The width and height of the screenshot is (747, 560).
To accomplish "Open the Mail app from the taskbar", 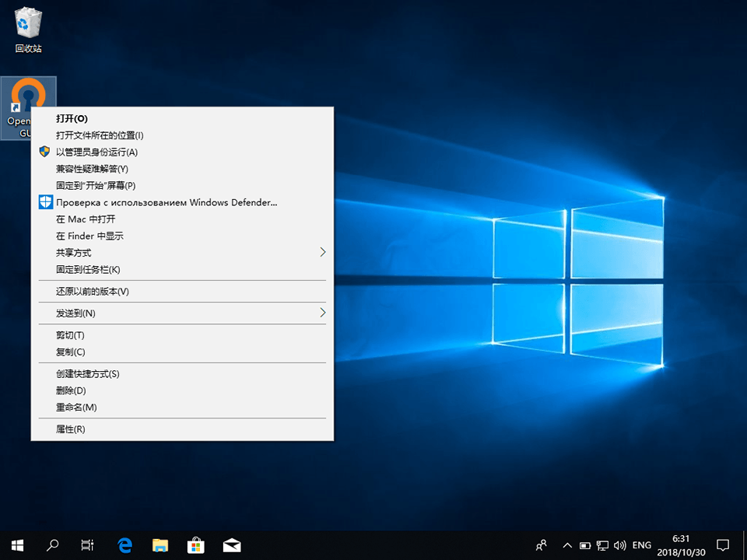I will coord(232,544).
